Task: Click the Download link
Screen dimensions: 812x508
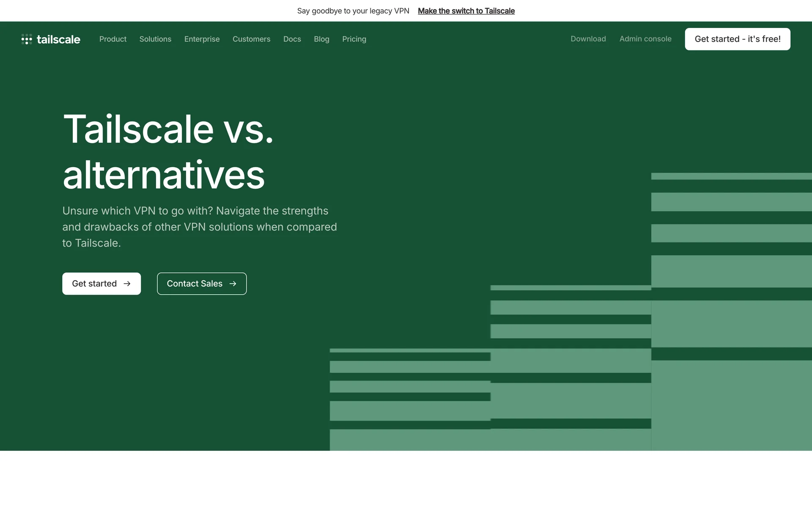Action: point(588,39)
